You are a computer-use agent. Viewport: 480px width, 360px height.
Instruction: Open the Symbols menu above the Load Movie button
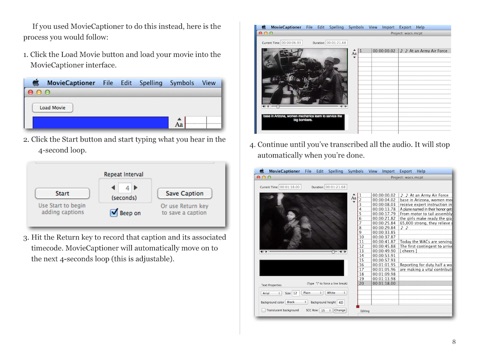coord(182,83)
